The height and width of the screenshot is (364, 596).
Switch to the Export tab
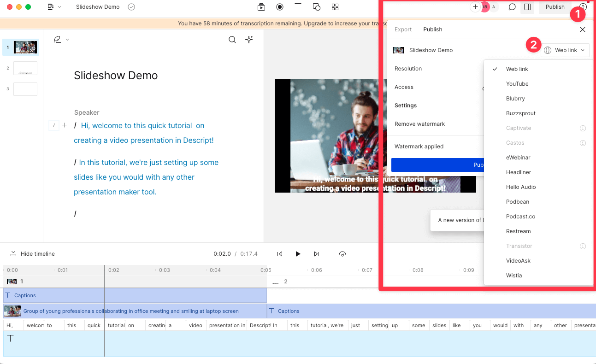point(403,29)
